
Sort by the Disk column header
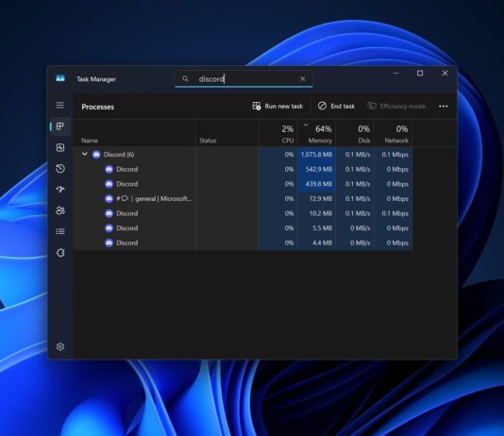coord(355,134)
